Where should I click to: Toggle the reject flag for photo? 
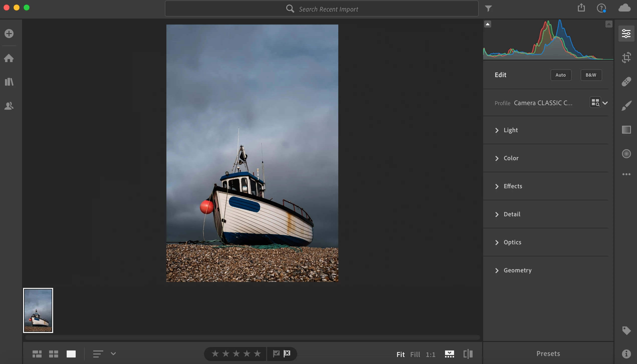(x=287, y=353)
